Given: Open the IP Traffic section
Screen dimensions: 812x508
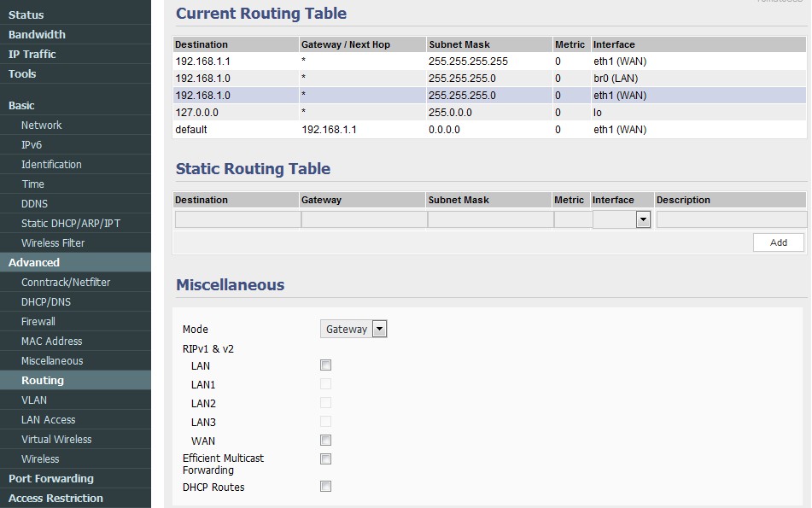Looking at the screenshot, I should point(32,54).
